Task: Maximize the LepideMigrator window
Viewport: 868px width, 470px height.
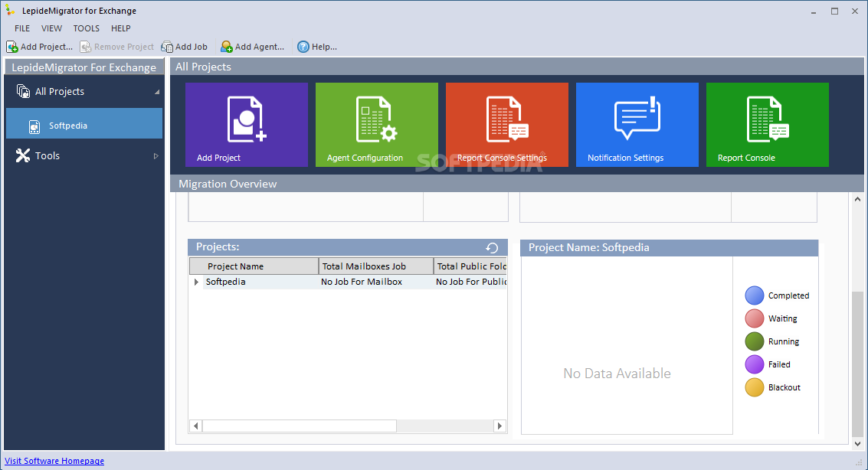Action: click(834, 11)
